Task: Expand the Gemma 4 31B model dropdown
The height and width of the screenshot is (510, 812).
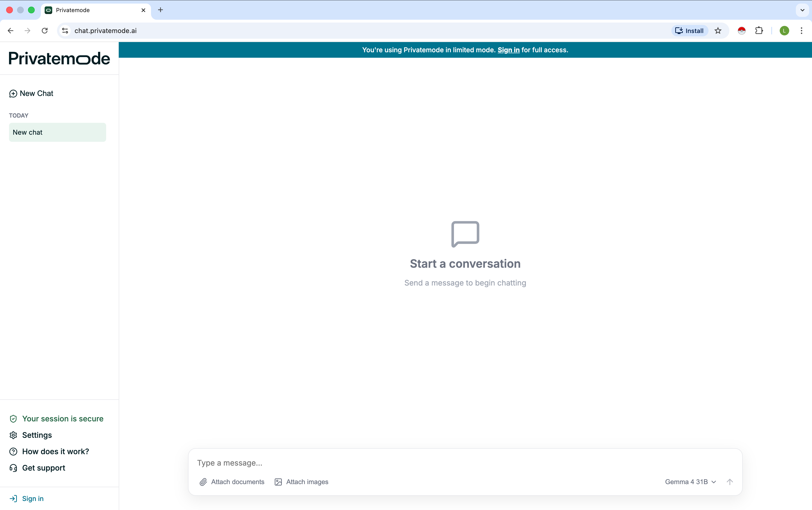Action: click(690, 482)
